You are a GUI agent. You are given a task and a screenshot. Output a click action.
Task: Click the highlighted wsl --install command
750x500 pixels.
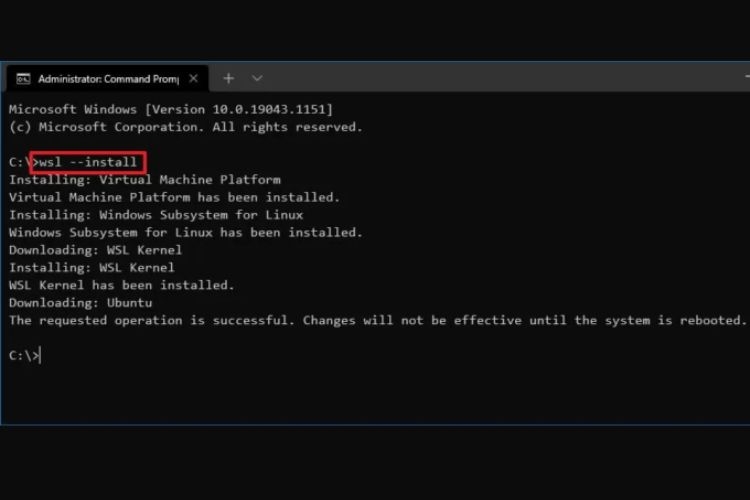point(88,162)
